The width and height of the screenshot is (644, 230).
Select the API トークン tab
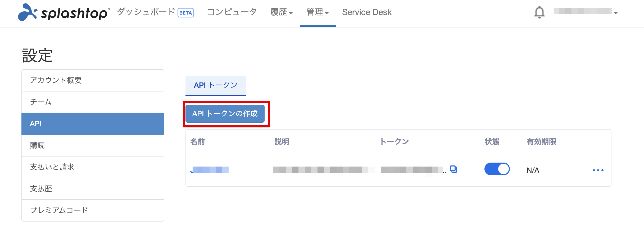pyautogui.click(x=215, y=85)
